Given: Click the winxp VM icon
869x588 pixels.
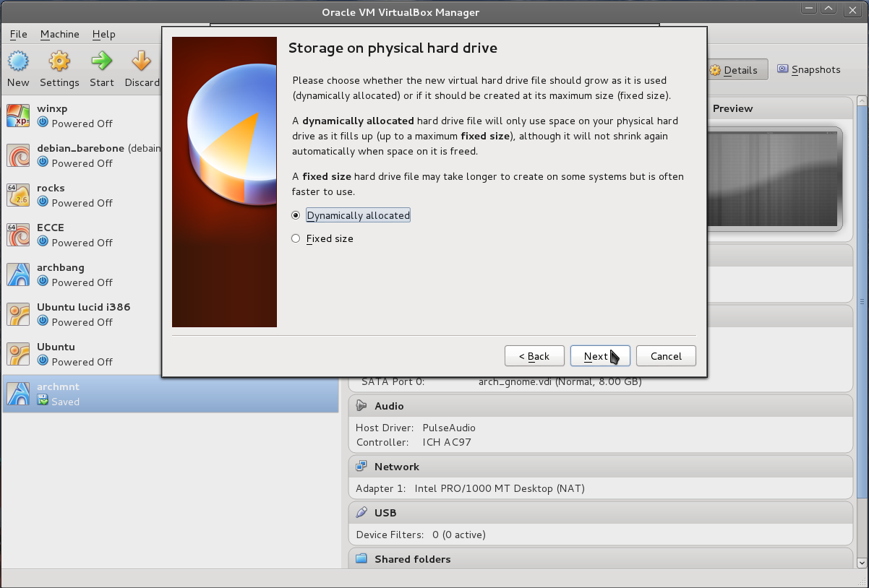Looking at the screenshot, I should pyautogui.click(x=17, y=116).
